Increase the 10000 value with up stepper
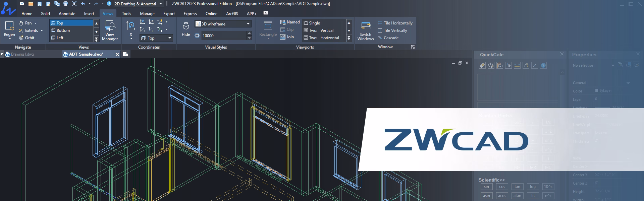 (x=249, y=33)
